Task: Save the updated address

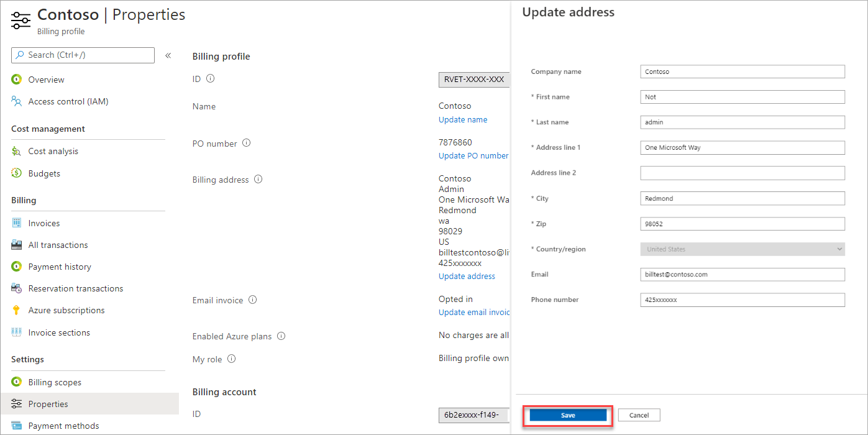Action: pos(568,415)
